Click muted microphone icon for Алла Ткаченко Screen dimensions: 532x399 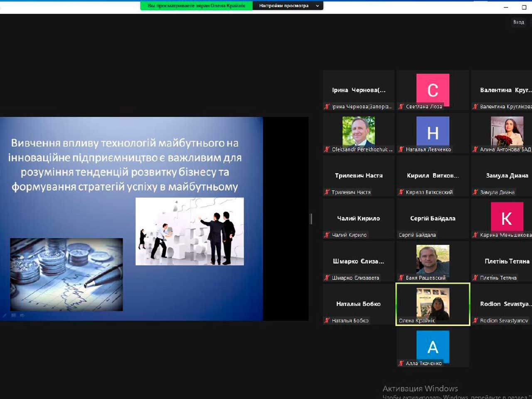[x=401, y=364]
